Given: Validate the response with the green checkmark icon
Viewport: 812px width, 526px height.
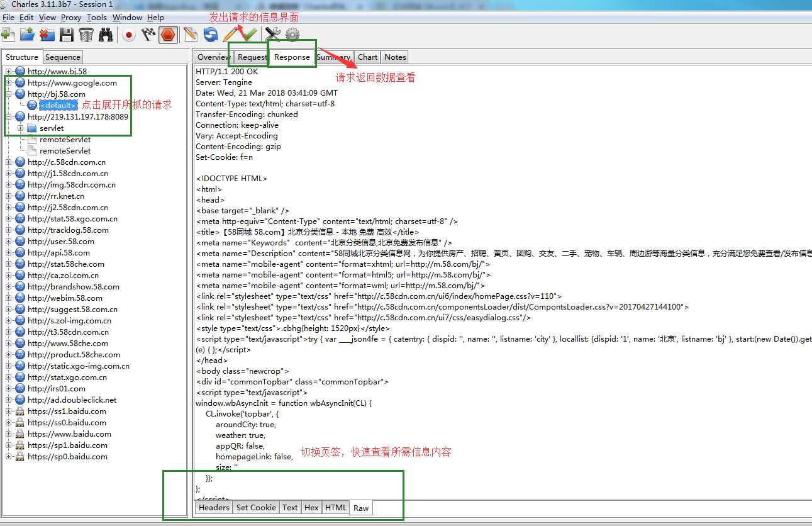Looking at the screenshot, I should click(x=250, y=35).
